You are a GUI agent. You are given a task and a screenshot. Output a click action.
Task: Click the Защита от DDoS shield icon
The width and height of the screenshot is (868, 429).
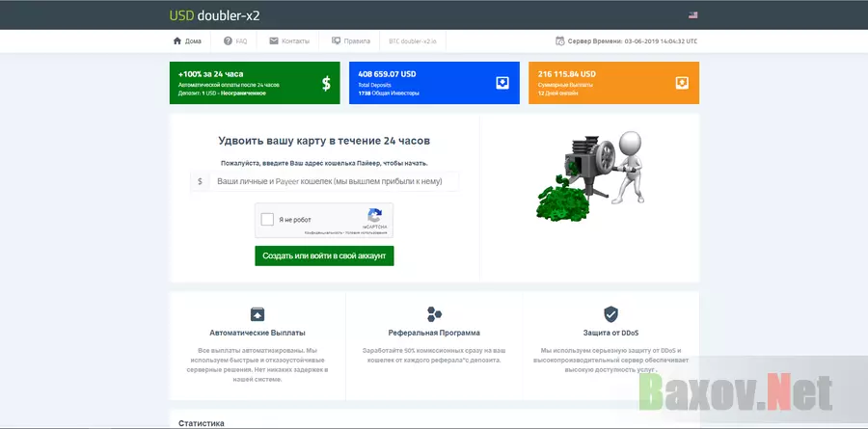[610, 314]
